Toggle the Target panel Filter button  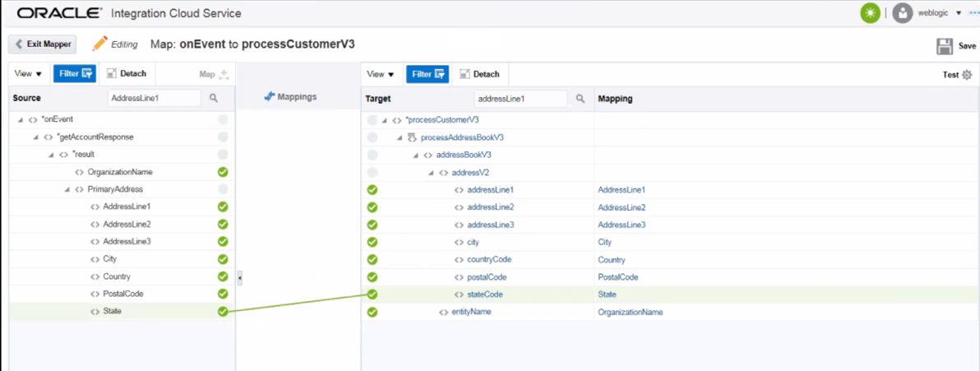pyautogui.click(x=428, y=74)
